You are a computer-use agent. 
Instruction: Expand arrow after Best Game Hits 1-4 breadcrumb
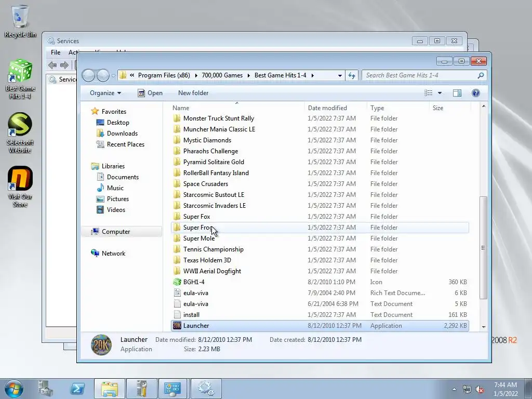pyautogui.click(x=312, y=75)
